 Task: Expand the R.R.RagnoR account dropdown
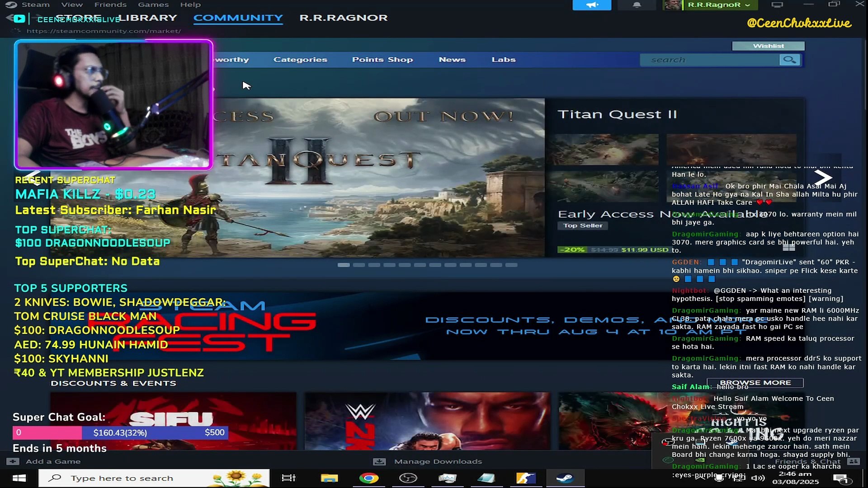point(719,5)
